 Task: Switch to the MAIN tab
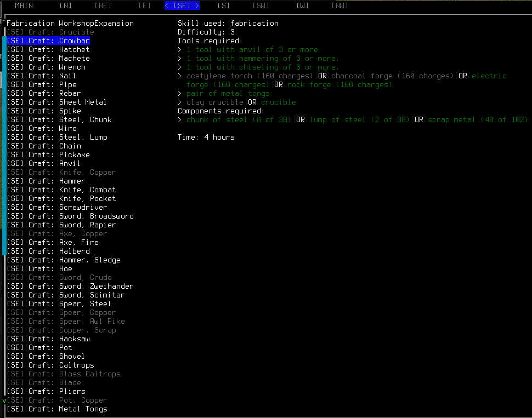(x=24, y=5)
